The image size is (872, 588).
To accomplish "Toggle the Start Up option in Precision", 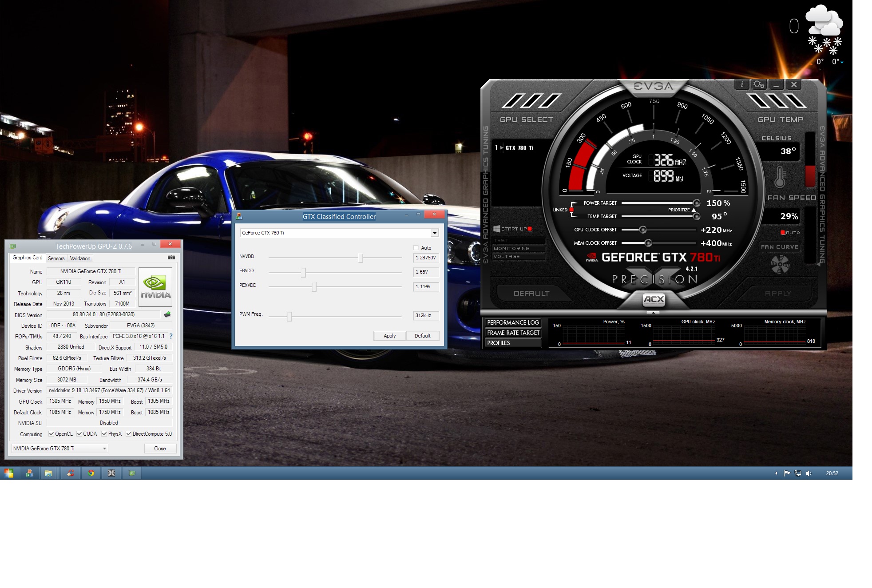I will pos(529,229).
